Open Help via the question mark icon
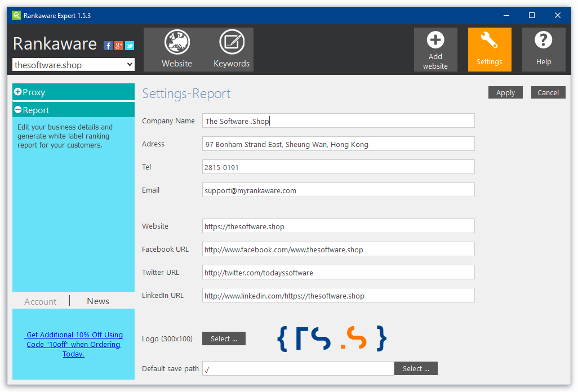Image resolution: width=578 pixels, height=392 pixels. point(543,39)
